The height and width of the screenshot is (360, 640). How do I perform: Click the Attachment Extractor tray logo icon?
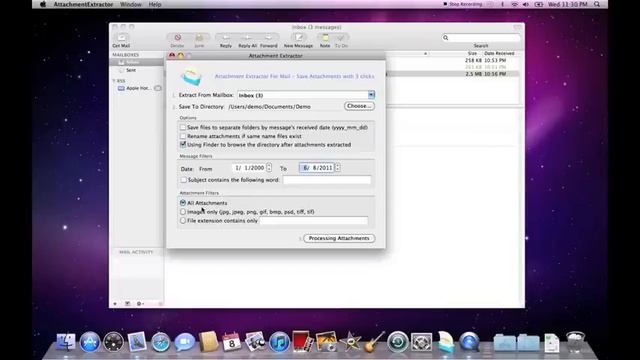191,77
